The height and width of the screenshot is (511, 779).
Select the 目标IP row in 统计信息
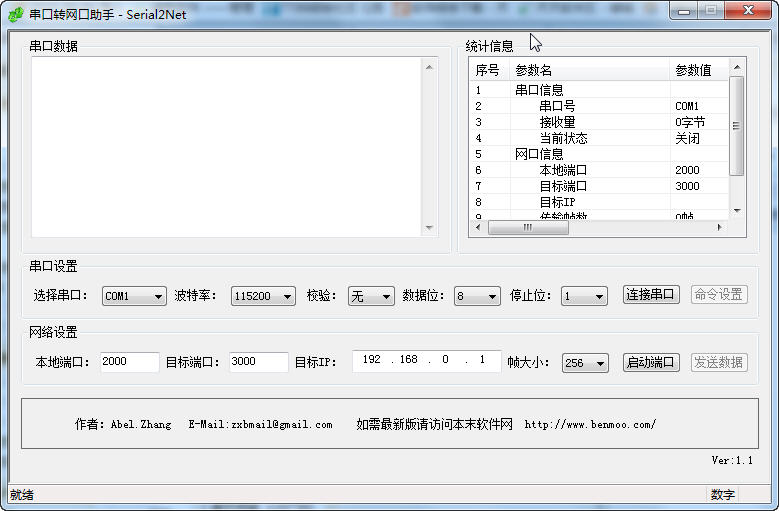599,202
